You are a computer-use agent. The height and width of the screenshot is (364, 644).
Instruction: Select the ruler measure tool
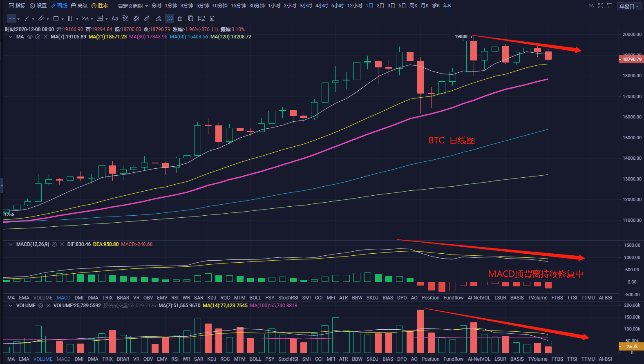[147, 18]
